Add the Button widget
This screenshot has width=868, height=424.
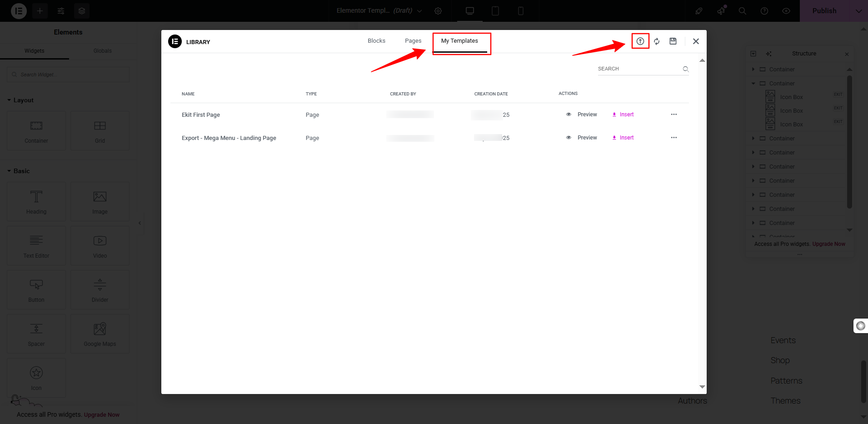click(36, 290)
